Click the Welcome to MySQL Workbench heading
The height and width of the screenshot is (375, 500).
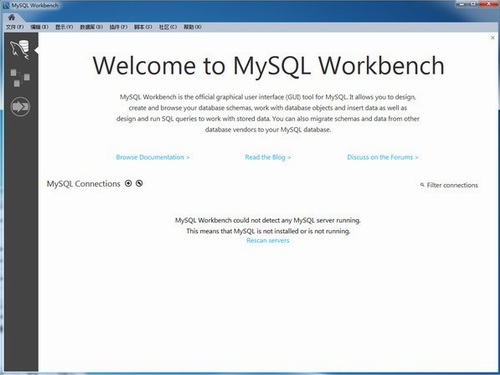[x=268, y=66]
